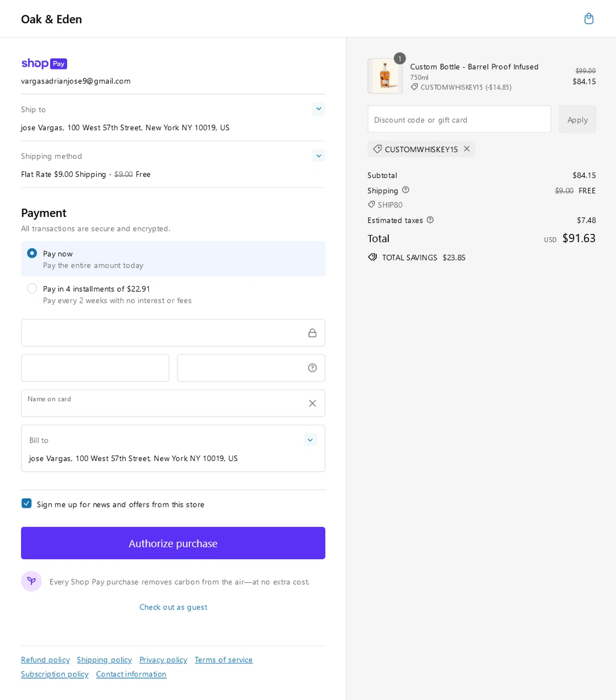
Task: Click the security code help question icon
Action: pyautogui.click(x=312, y=368)
